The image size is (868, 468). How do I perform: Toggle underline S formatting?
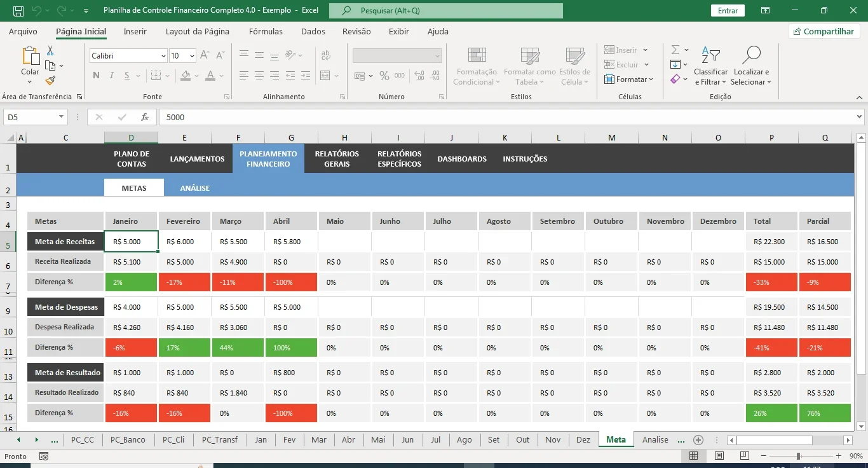coord(127,76)
